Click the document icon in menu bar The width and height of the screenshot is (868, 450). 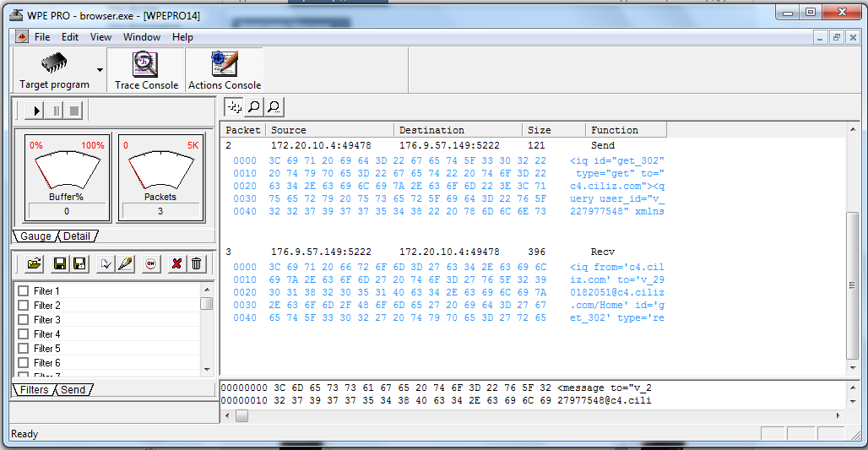22,37
